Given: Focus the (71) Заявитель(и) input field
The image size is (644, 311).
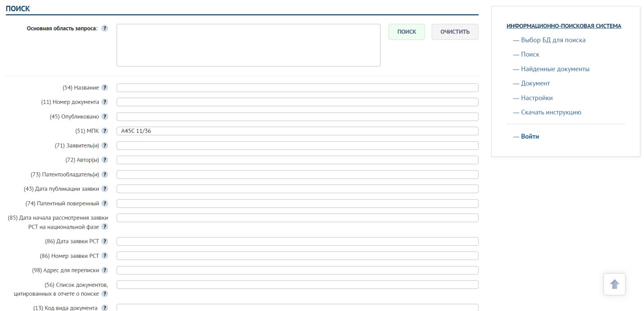Looking at the screenshot, I should [297, 145].
